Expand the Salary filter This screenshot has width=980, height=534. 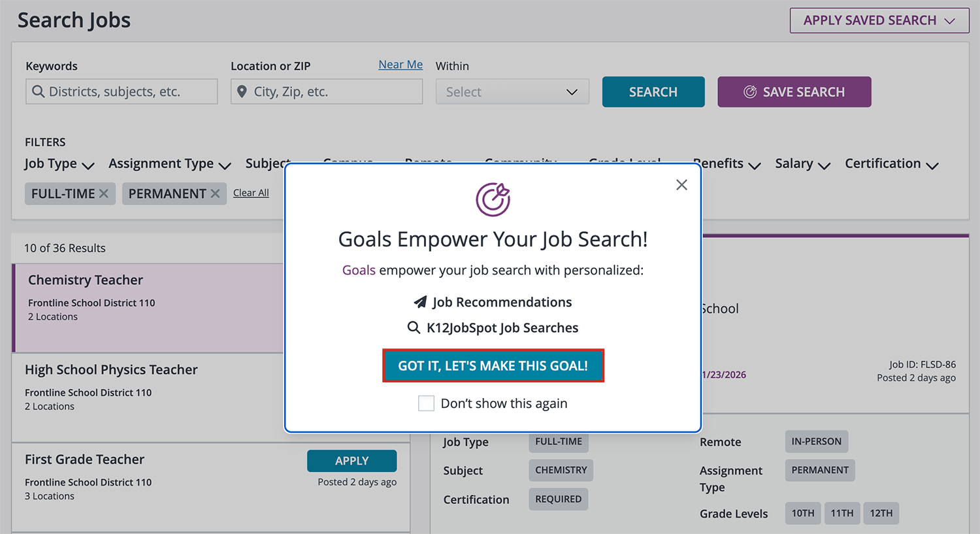click(802, 164)
